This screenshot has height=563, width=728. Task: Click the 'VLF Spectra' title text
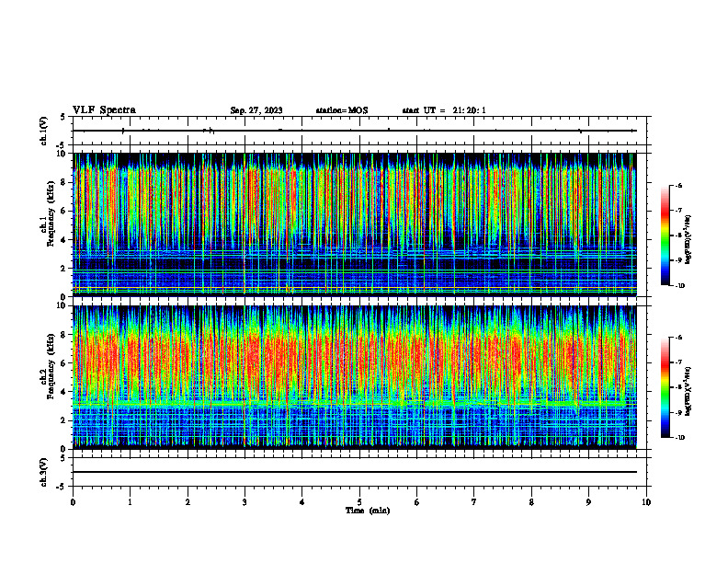[x=104, y=110]
